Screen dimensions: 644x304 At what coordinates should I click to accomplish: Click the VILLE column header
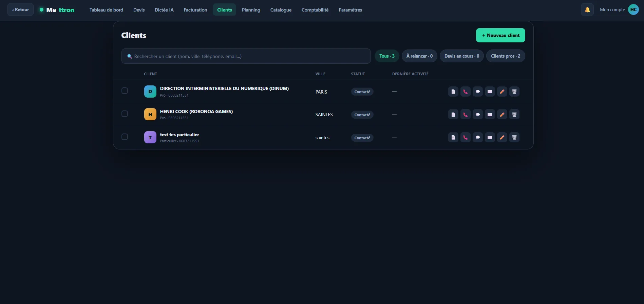(x=320, y=74)
